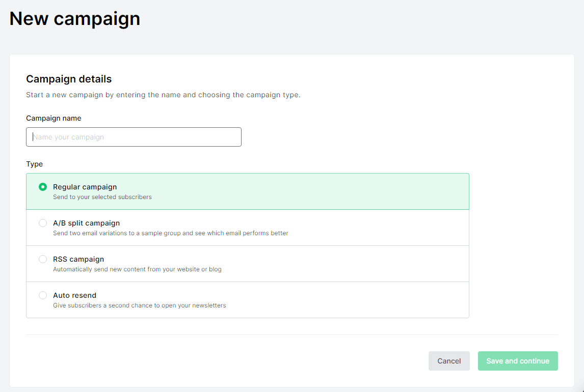Click the 'Auto resend' option title
This screenshot has height=392, width=584.
point(74,295)
